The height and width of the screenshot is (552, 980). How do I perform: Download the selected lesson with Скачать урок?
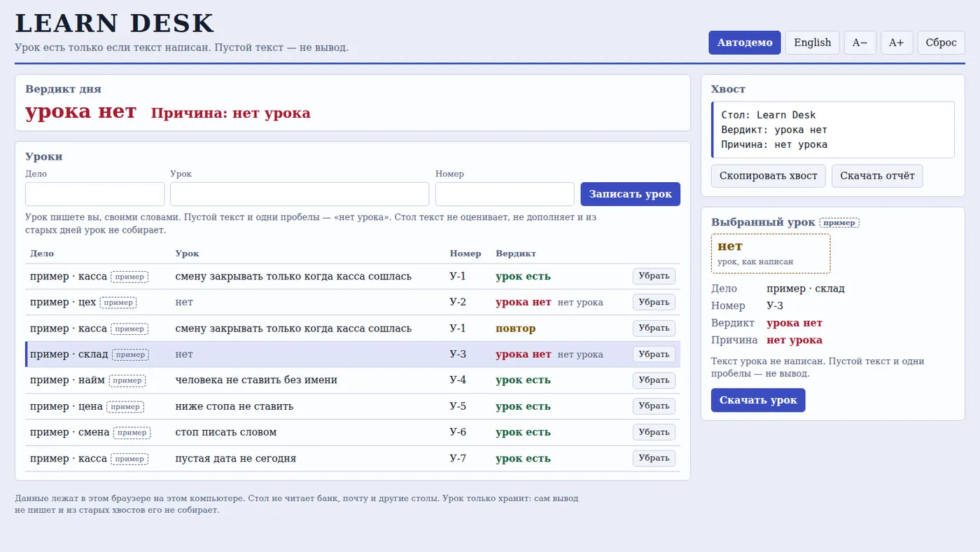758,401
